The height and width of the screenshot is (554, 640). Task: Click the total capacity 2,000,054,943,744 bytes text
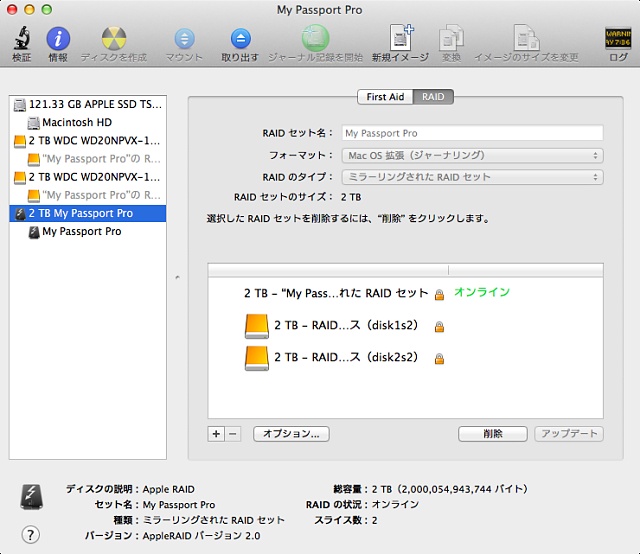coord(449,489)
